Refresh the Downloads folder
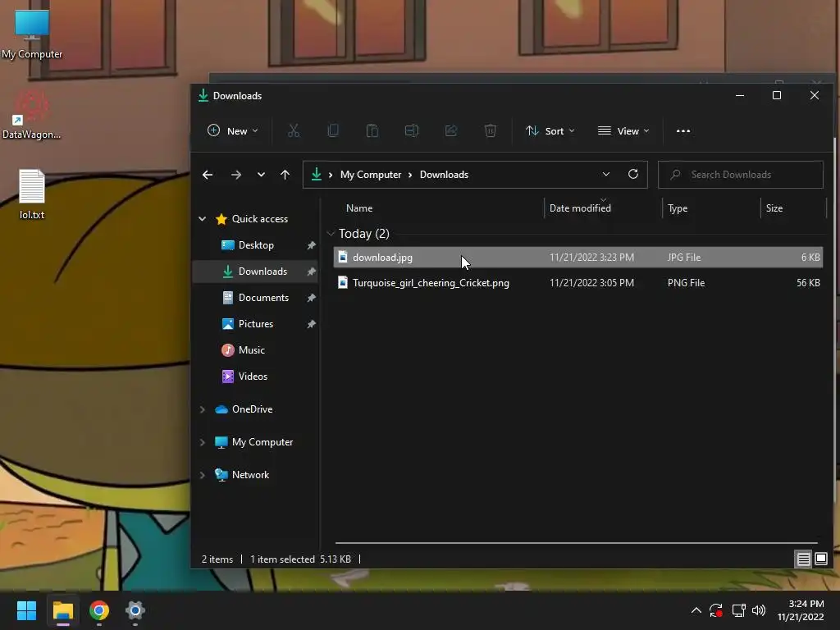This screenshot has height=630, width=840. pos(633,174)
